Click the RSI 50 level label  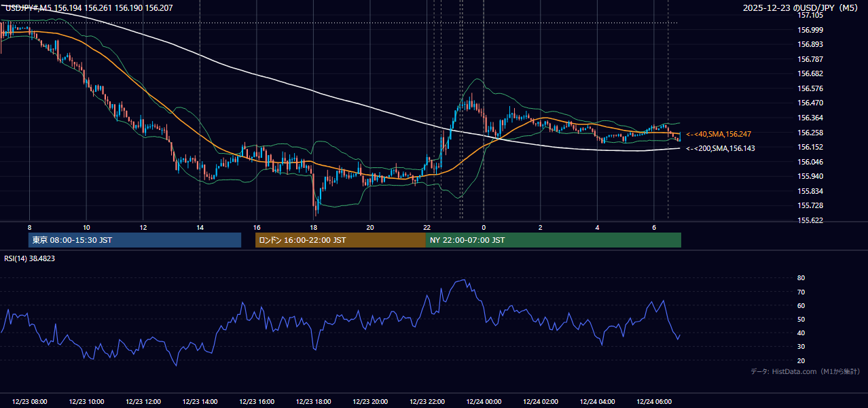801,319
